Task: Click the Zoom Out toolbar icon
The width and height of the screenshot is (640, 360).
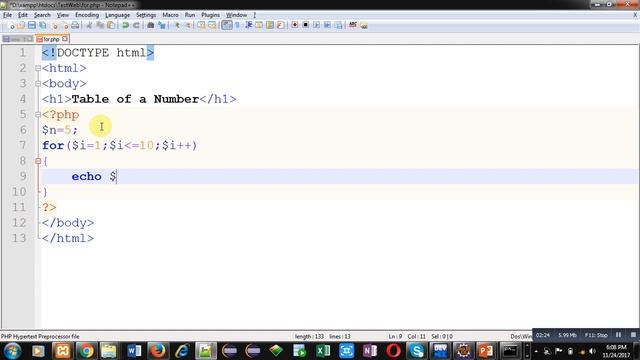Action: pos(188,25)
